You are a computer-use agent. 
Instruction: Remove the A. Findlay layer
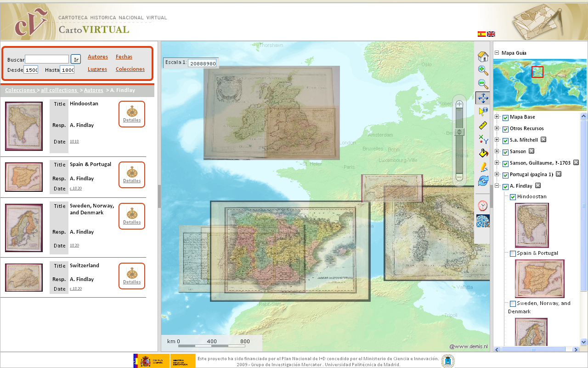538,186
